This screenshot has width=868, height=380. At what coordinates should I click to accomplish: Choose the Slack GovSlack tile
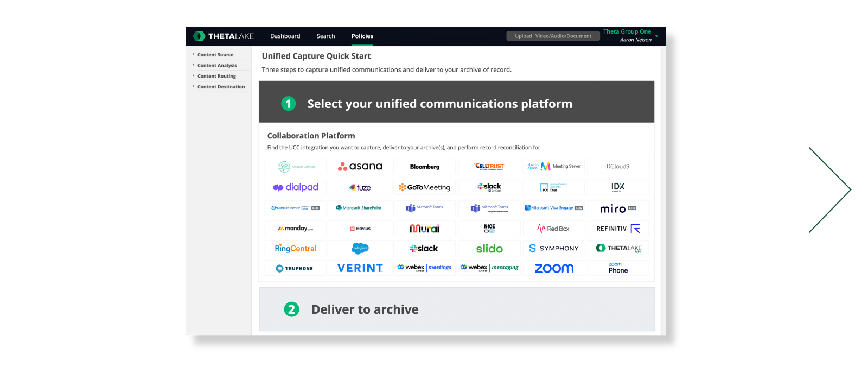click(489, 187)
